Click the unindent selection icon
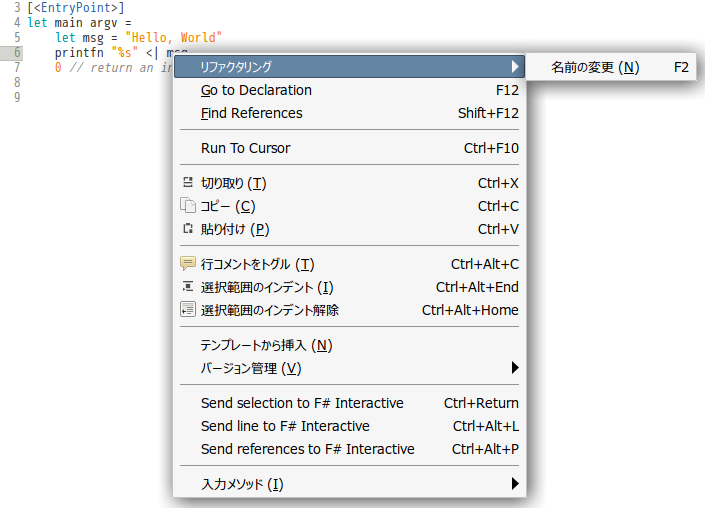 pyautogui.click(x=188, y=310)
